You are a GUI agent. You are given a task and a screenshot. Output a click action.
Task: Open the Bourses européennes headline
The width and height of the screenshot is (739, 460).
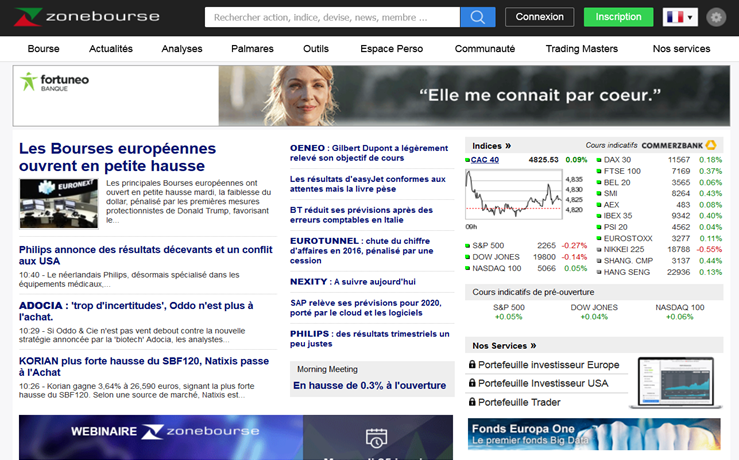point(117,157)
